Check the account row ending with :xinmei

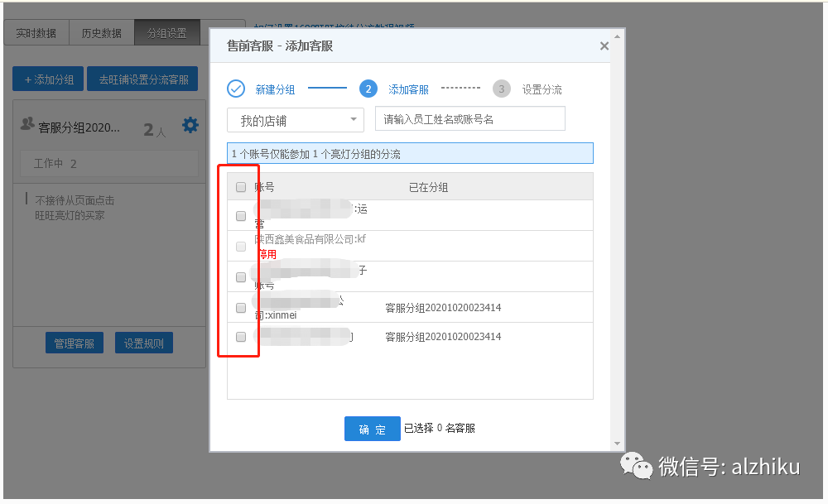click(241, 308)
